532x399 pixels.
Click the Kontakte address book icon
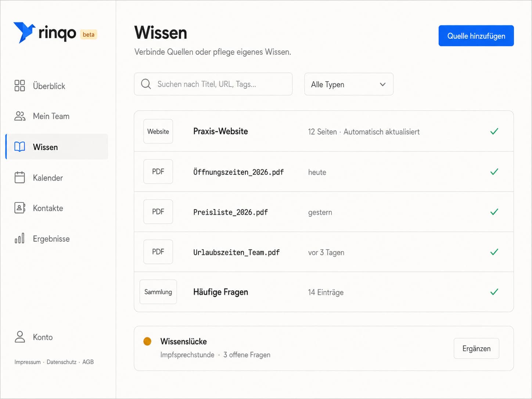click(20, 208)
